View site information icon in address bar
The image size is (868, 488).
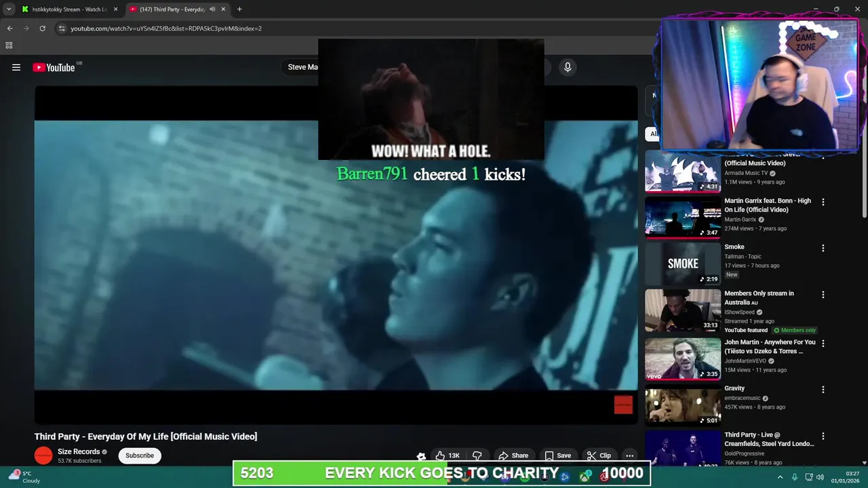click(62, 28)
